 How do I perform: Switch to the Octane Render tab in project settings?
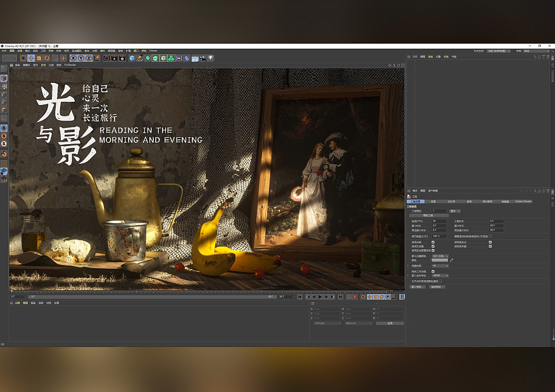pos(523,202)
